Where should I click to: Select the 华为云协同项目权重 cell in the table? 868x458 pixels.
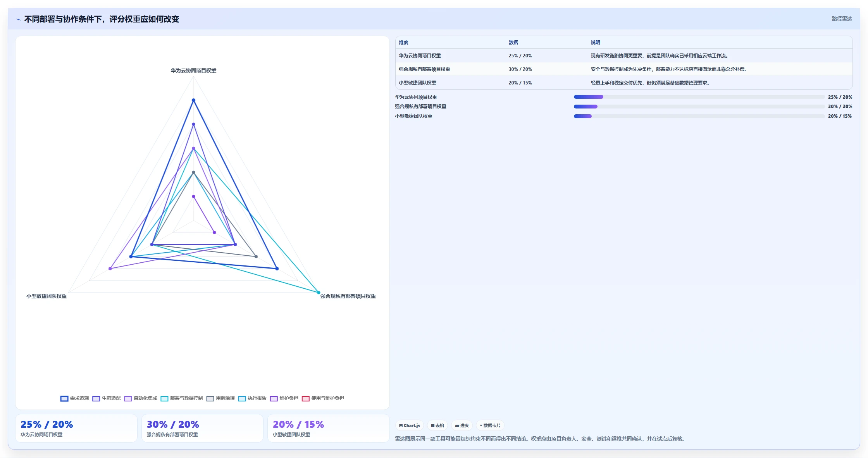pyautogui.click(x=420, y=56)
